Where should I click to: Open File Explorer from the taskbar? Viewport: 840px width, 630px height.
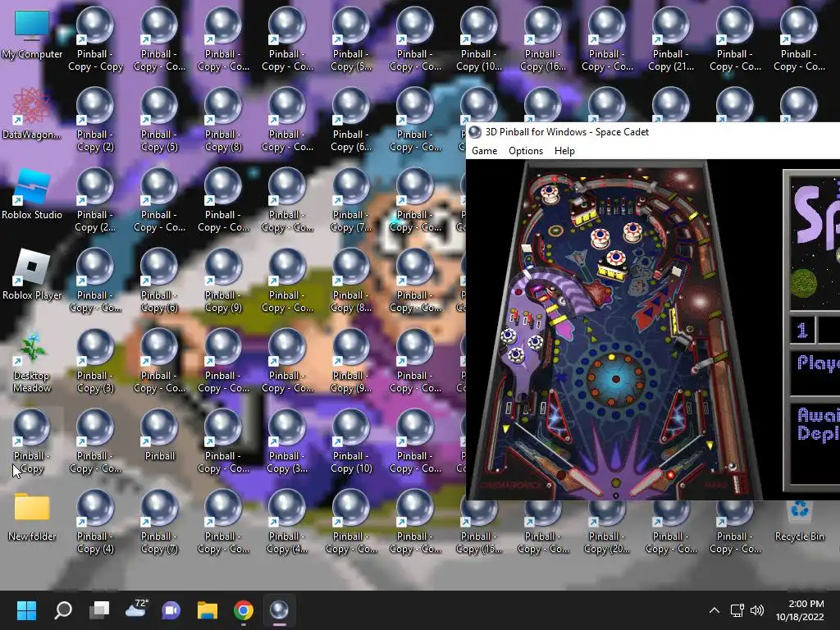(208, 610)
